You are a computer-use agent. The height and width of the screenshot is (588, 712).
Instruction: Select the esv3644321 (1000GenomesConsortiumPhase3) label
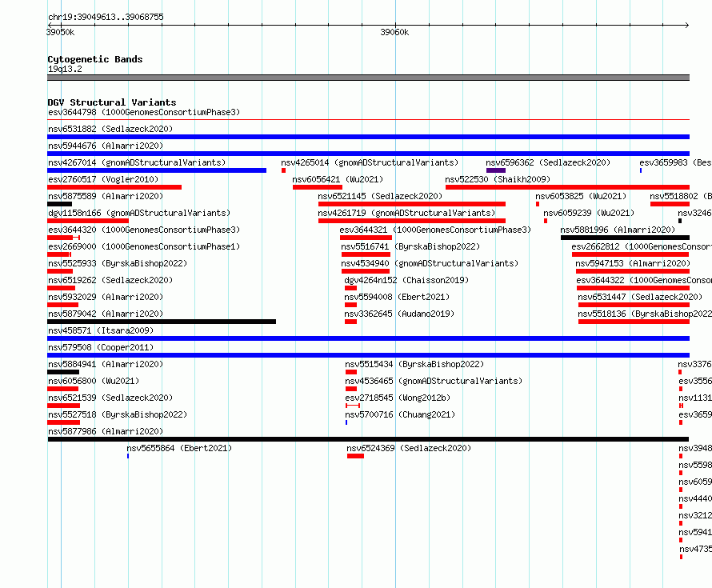coord(435,230)
